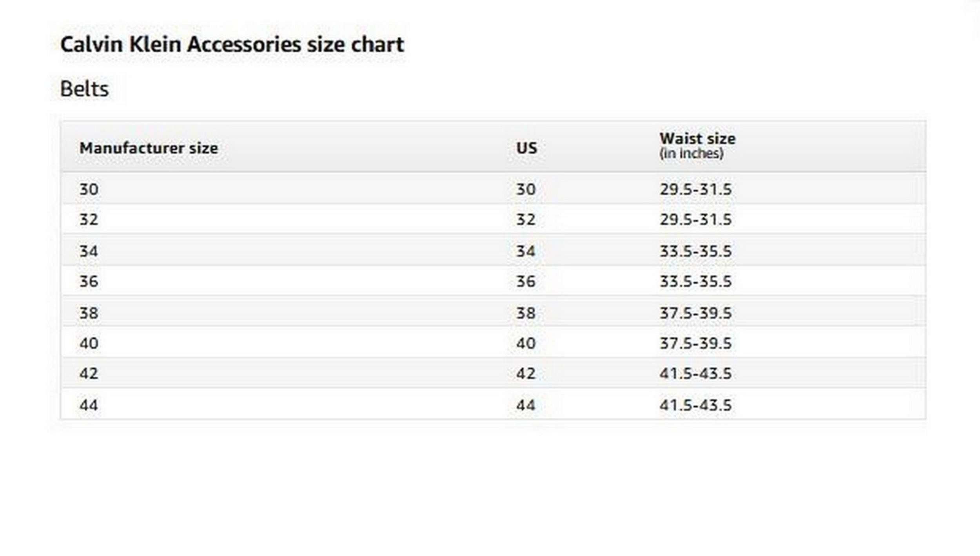Select manufacturer size 40 cell
The height and width of the screenshot is (556, 980).
[89, 343]
